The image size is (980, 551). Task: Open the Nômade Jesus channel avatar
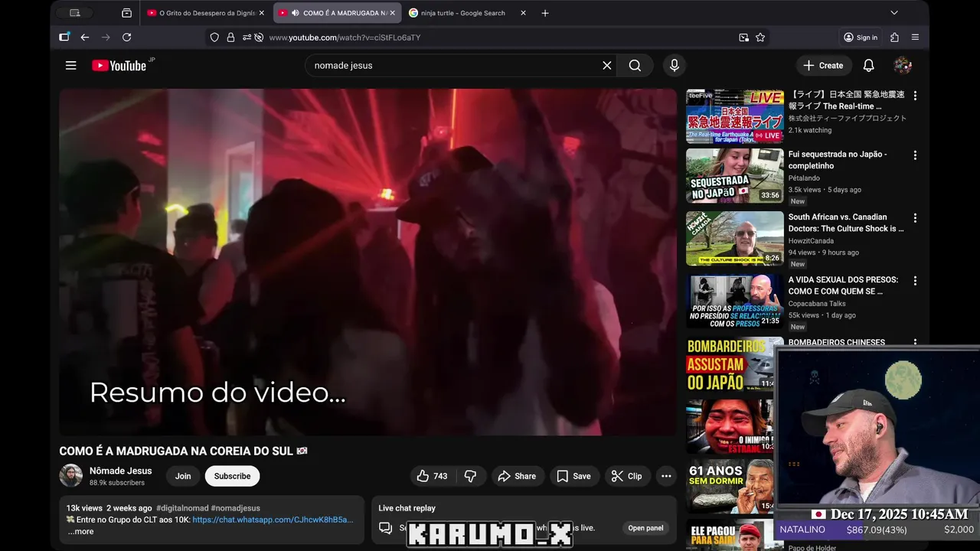pos(71,476)
